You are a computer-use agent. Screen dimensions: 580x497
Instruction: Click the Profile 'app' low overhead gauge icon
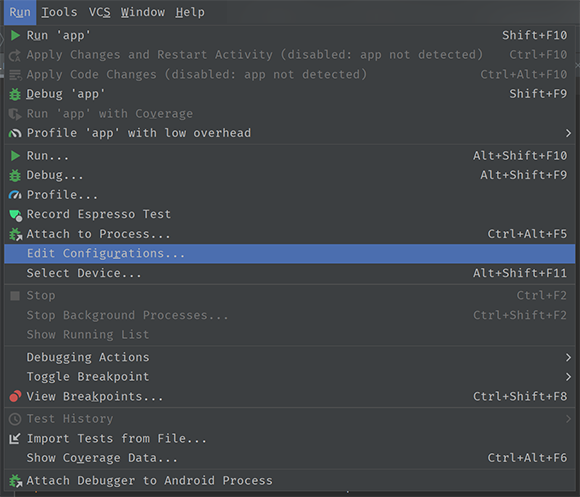(x=15, y=133)
